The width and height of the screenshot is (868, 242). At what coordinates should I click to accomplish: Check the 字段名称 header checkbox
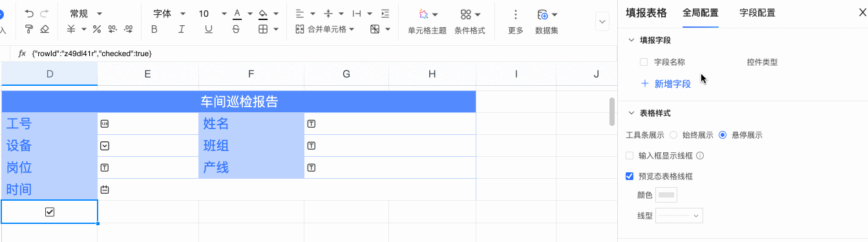point(644,62)
